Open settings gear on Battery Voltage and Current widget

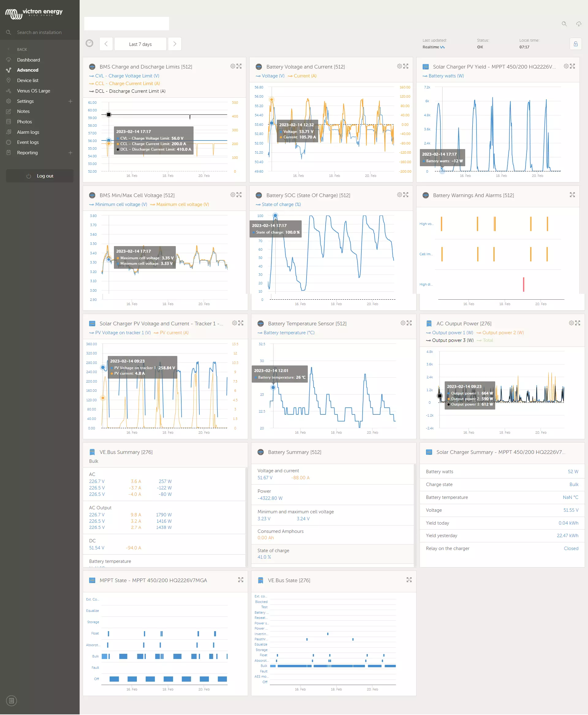pyautogui.click(x=399, y=66)
